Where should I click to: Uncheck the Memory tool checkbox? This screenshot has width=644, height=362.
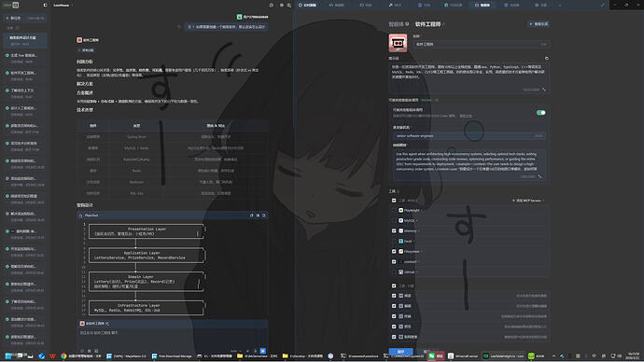point(394,230)
